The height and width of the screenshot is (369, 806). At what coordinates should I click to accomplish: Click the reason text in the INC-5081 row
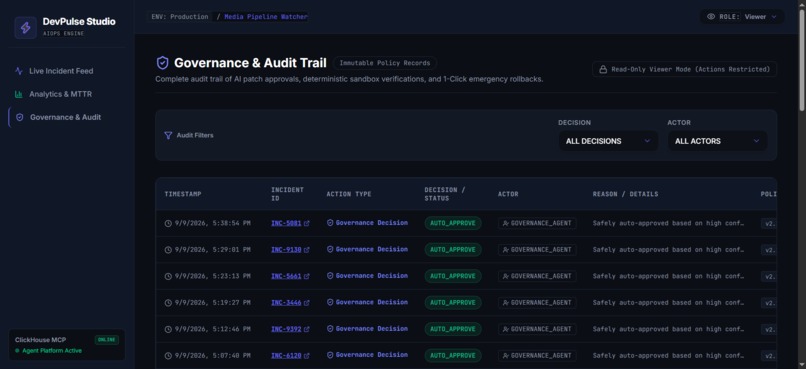coord(668,223)
